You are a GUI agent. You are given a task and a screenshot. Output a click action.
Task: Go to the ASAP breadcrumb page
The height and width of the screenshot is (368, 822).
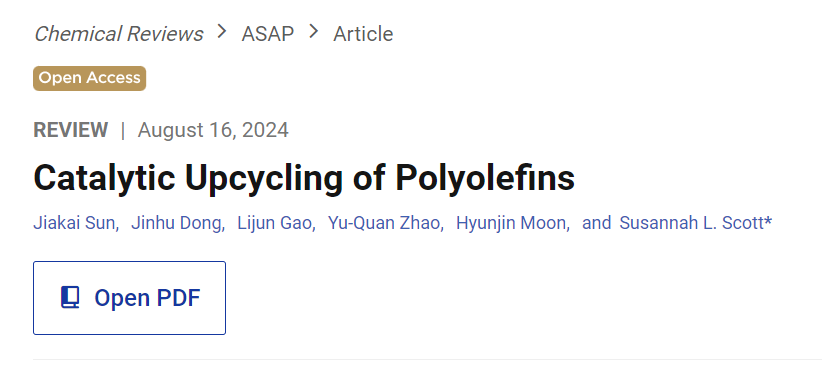click(x=267, y=34)
